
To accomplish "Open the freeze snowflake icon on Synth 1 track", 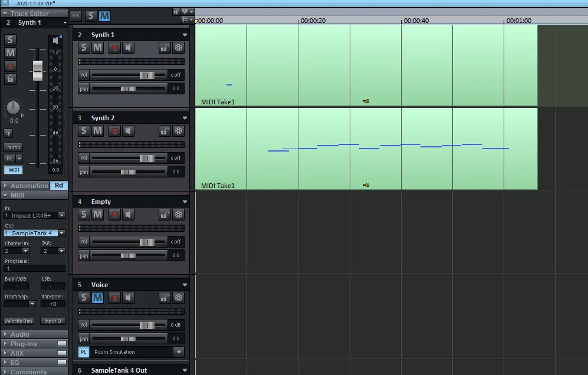I will pos(179,48).
